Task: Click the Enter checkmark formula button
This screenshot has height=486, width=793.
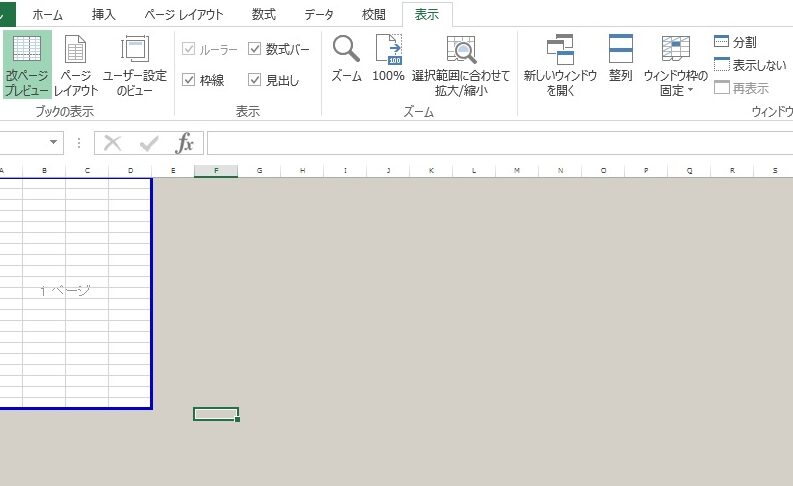Action: coord(149,143)
